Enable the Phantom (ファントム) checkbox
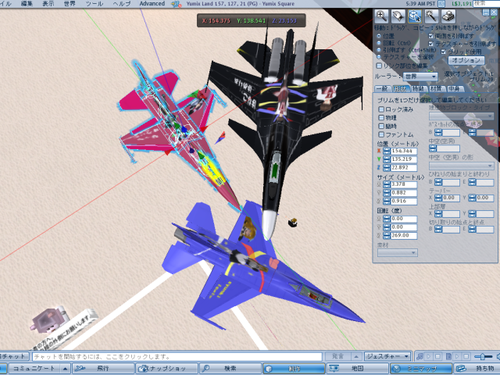Screen dimensions: 500x375 click(x=381, y=134)
